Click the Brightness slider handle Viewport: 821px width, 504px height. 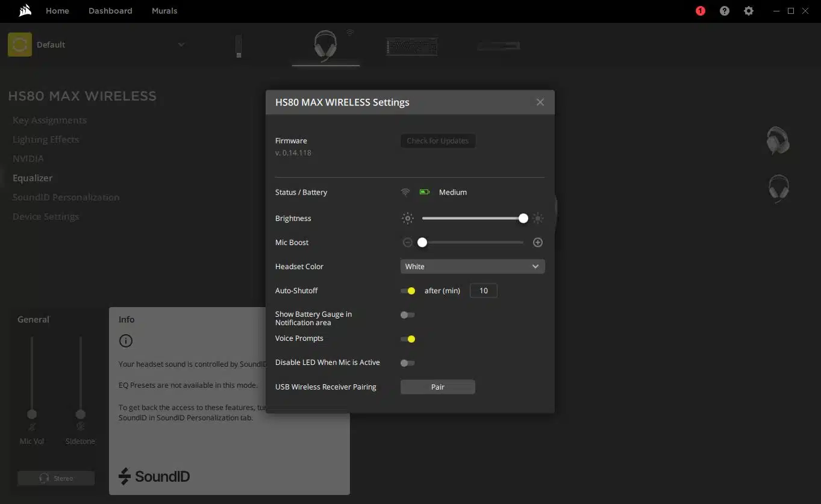[523, 219]
